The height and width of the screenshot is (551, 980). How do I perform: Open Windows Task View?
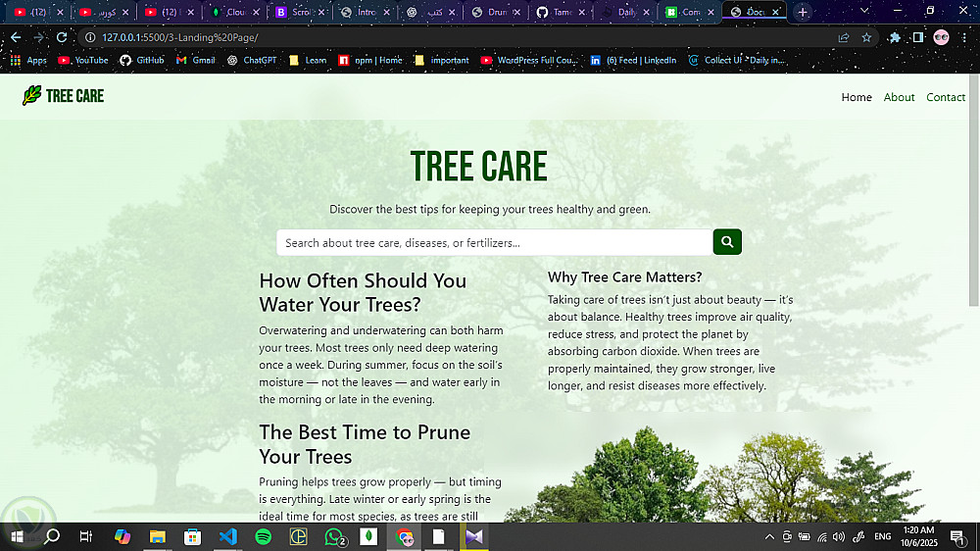(x=86, y=536)
